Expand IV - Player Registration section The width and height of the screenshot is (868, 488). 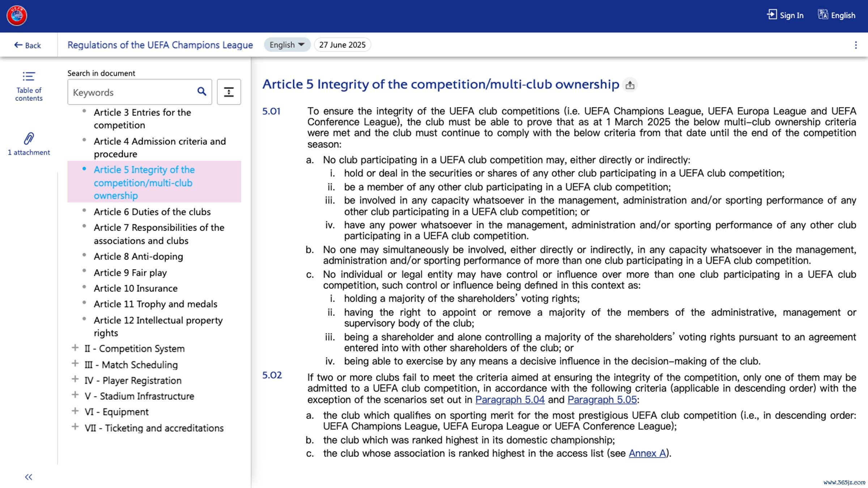pos(75,380)
